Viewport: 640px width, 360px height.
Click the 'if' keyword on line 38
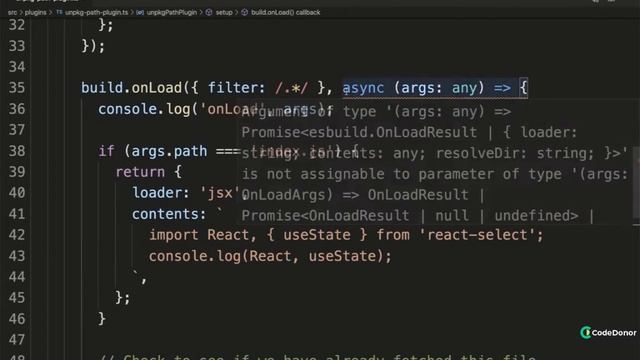click(106, 151)
